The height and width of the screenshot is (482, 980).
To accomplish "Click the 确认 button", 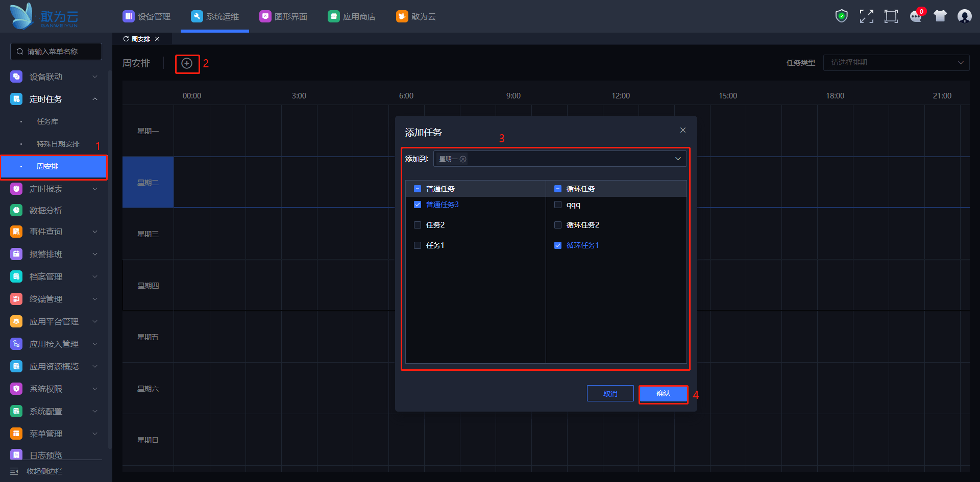I will (663, 393).
